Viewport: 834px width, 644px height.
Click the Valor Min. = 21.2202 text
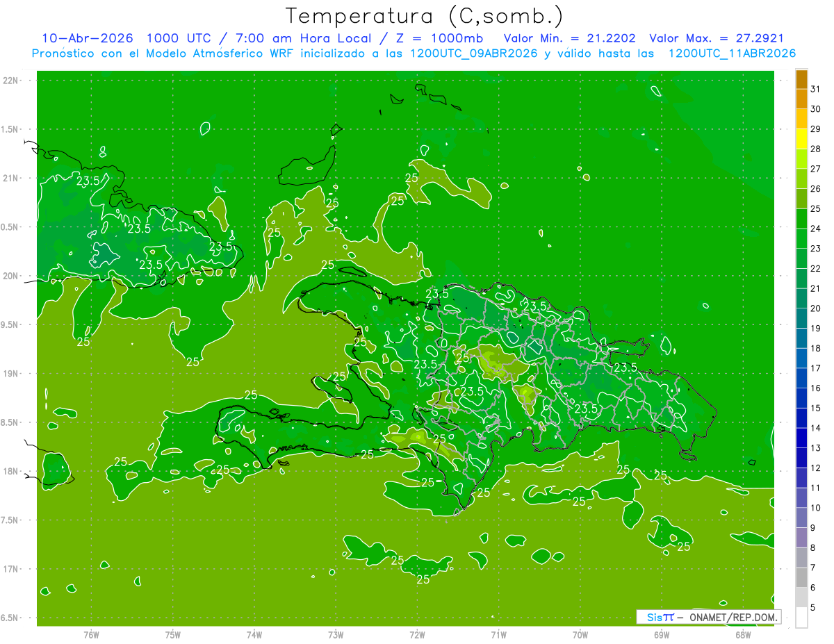click(x=569, y=38)
